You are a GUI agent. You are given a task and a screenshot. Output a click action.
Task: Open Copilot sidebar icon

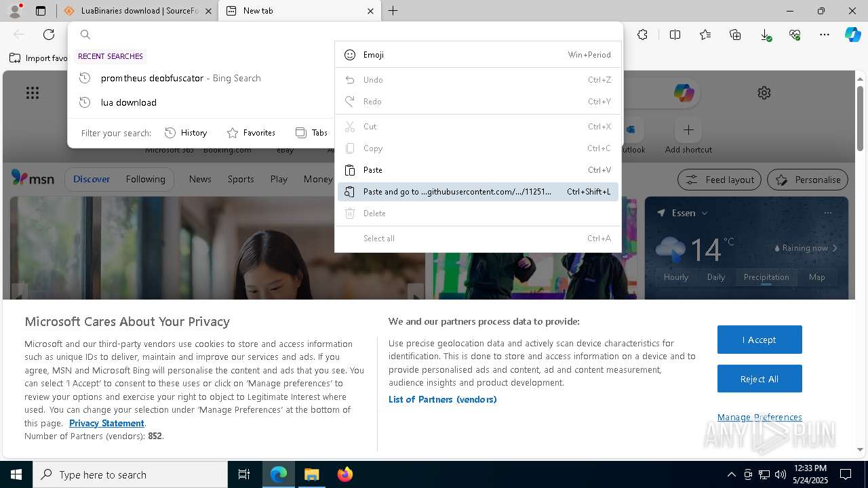pos(852,35)
